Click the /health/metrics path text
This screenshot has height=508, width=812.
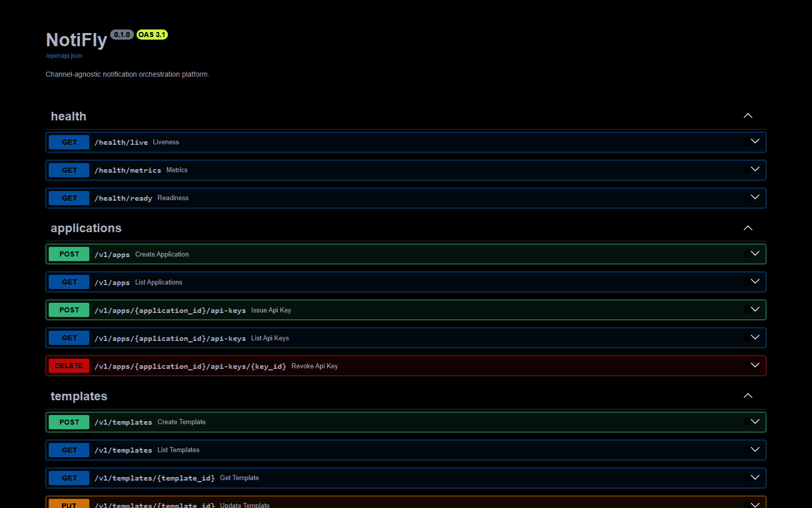point(128,170)
